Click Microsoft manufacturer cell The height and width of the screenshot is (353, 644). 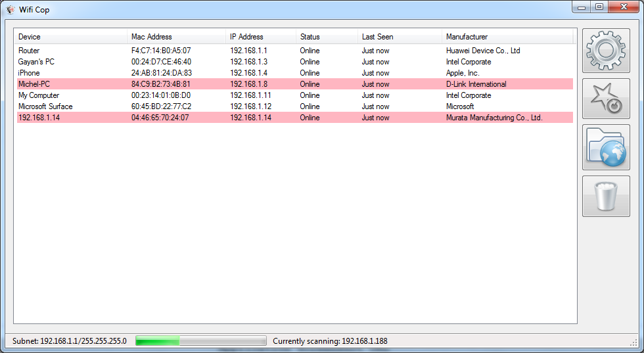click(460, 106)
